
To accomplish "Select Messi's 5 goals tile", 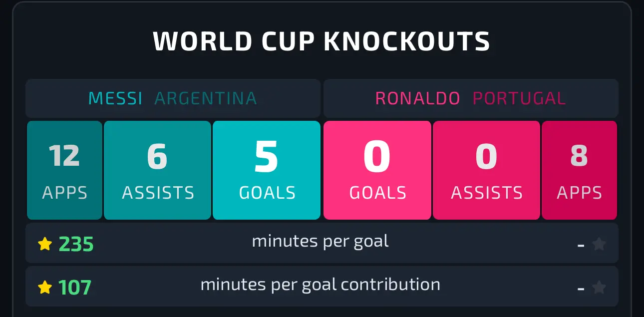I will point(267,170).
